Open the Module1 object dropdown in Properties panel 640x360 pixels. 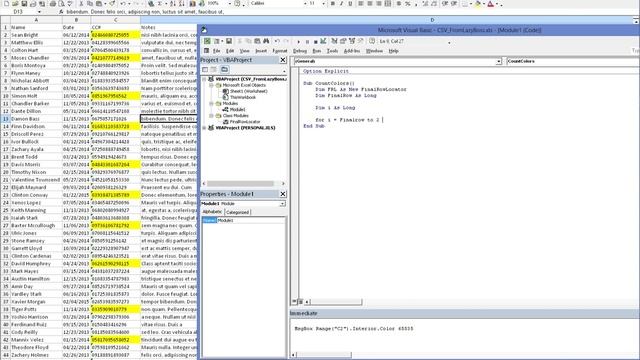click(x=282, y=203)
